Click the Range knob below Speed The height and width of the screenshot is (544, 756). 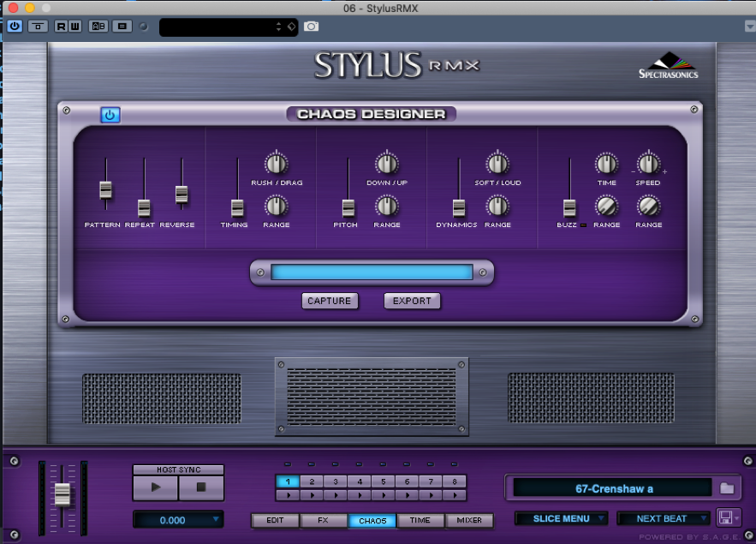tap(648, 206)
